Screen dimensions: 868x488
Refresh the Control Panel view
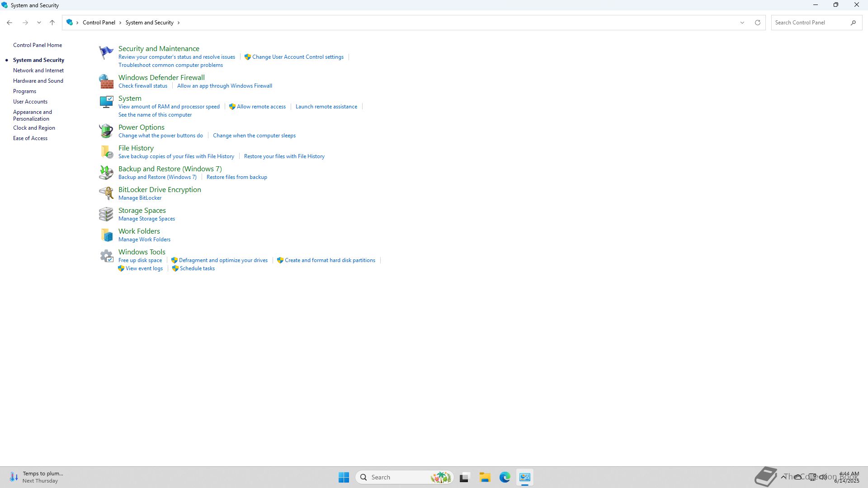click(758, 23)
